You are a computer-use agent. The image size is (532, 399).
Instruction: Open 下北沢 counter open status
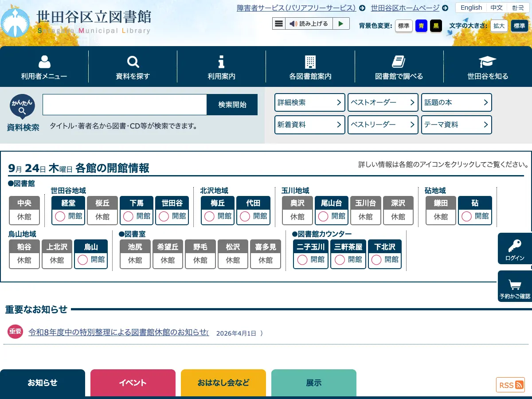tap(385, 254)
